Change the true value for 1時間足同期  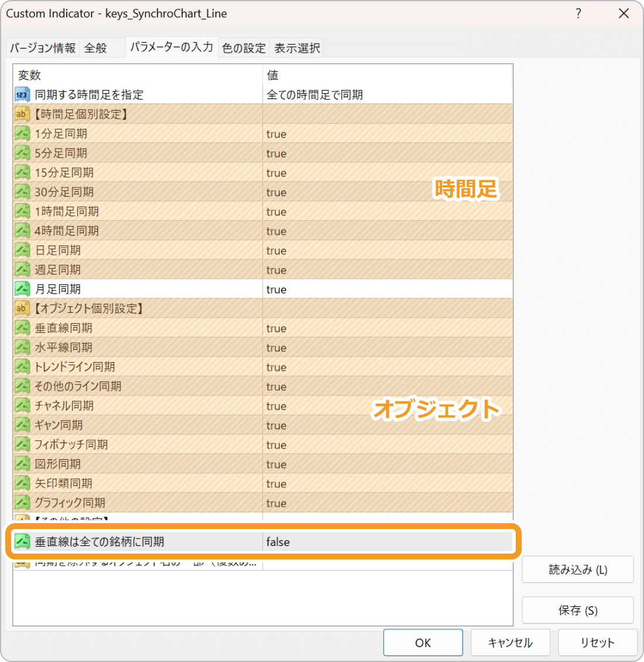[388, 211]
